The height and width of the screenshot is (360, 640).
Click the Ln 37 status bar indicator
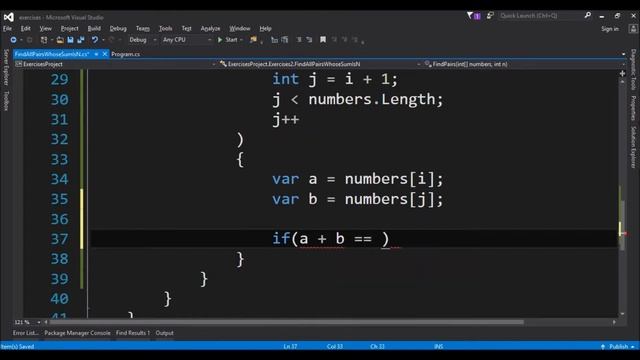290,347
